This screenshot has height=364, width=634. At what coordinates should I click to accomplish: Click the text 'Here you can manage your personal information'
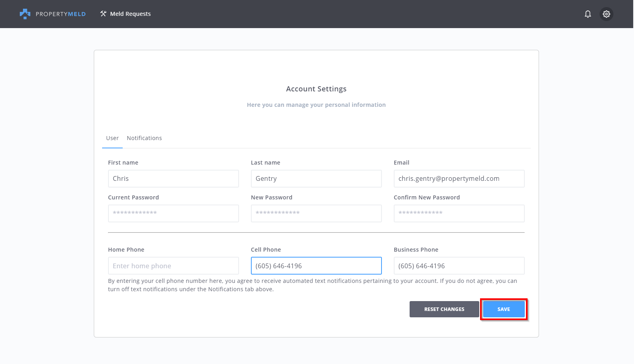point(316,105)
